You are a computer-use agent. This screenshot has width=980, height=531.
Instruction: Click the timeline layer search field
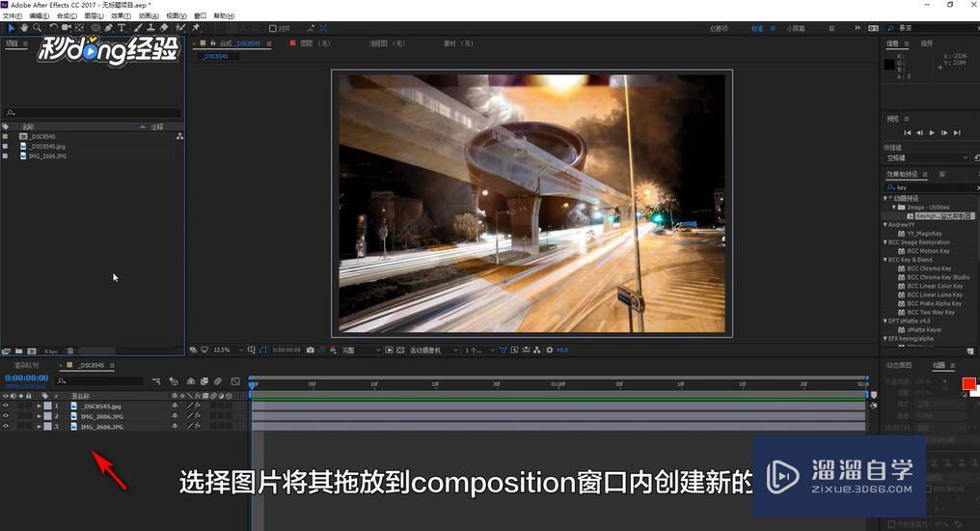tap(98, 381)
